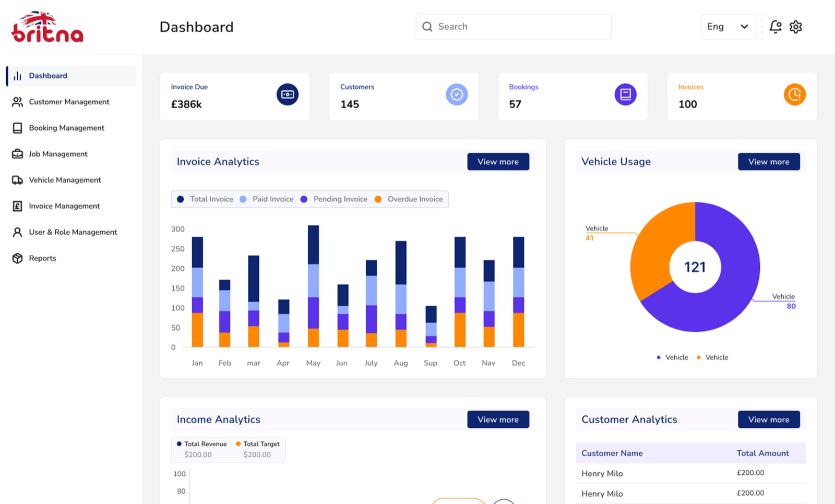
Task: Click the Vehicle Management truck icon
Action: (x=17, y=180)
